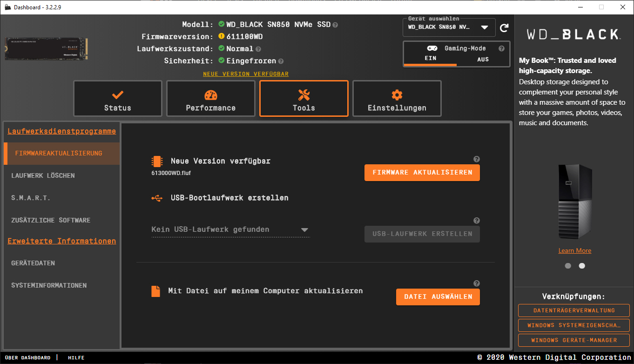
Task: Click the Learn More link
Action: point(575,250)
